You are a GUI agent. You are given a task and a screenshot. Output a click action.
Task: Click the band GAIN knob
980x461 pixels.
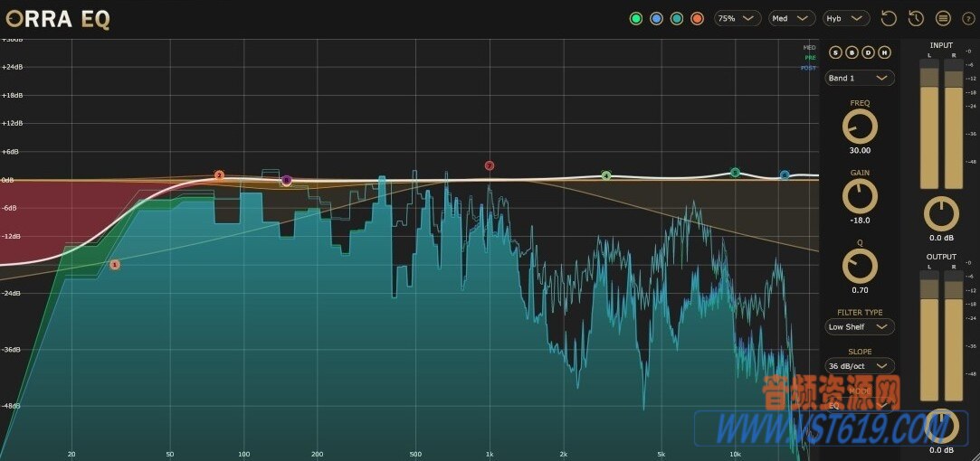[860, 196]
